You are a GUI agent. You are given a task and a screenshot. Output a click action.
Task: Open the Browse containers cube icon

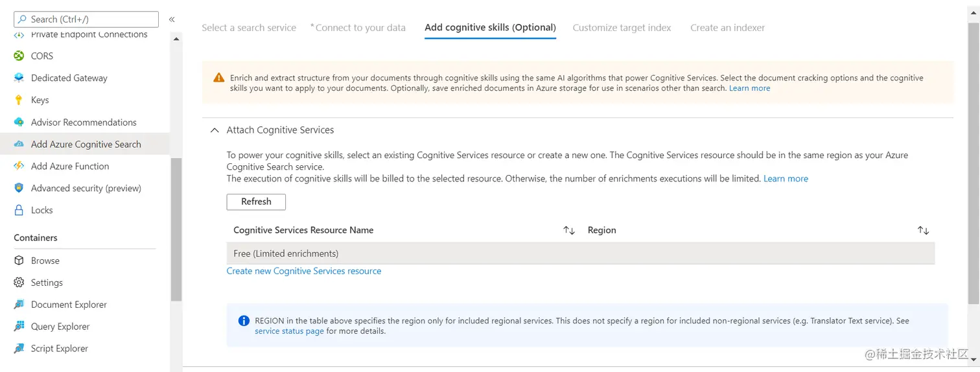click(19, 261)
